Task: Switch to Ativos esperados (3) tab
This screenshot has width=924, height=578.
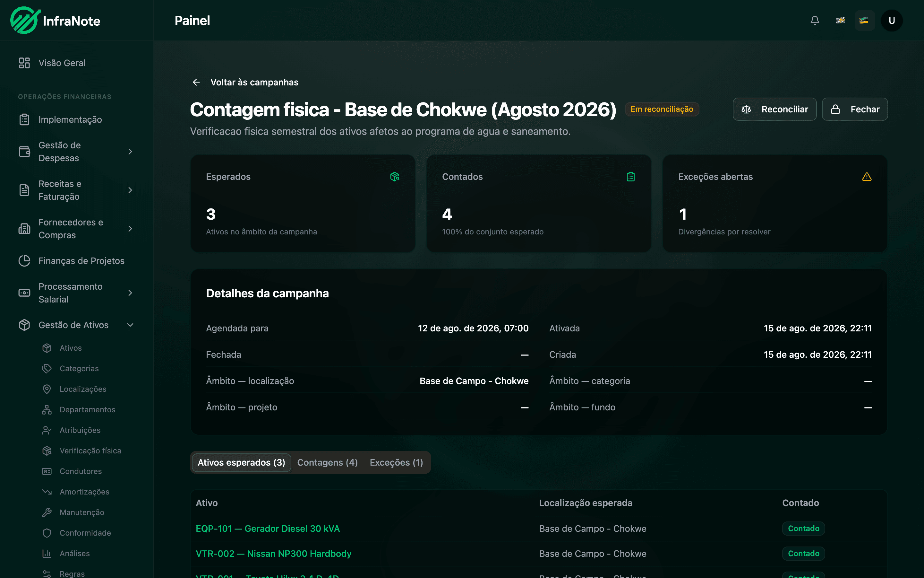Action: [241, 462]
